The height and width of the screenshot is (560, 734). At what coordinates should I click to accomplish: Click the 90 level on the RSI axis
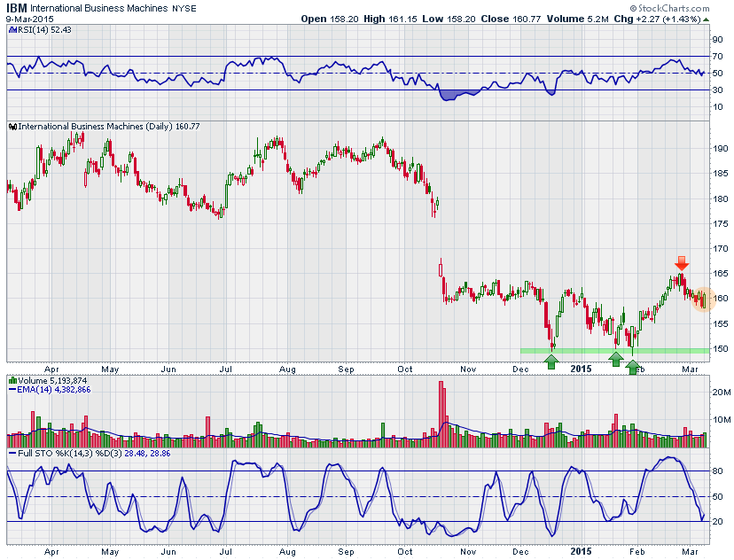pos(717,39)
